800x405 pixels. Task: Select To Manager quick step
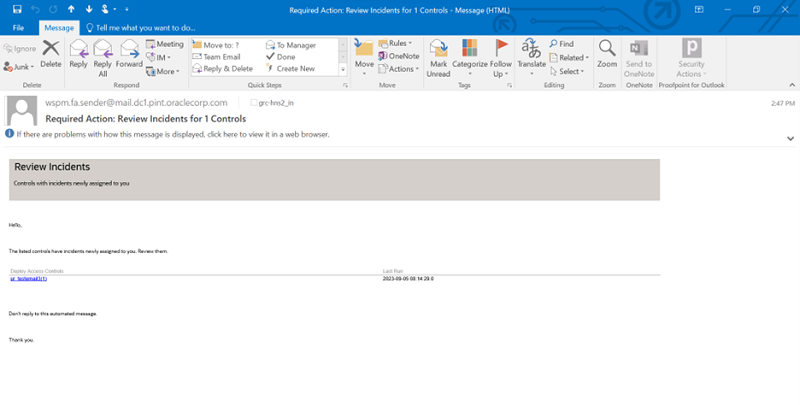291,45
